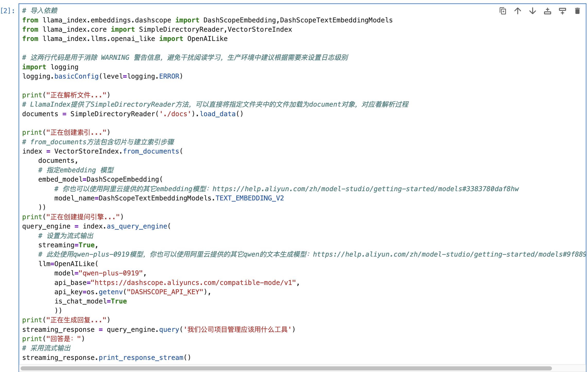Move the cell down with arrow icon

coord(532,11)
